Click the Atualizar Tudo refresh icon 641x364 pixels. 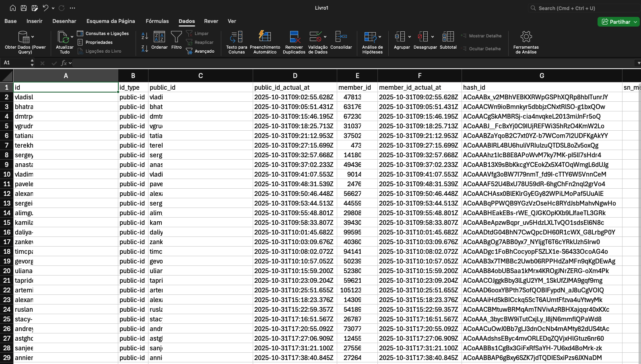(x=63, y=37)
